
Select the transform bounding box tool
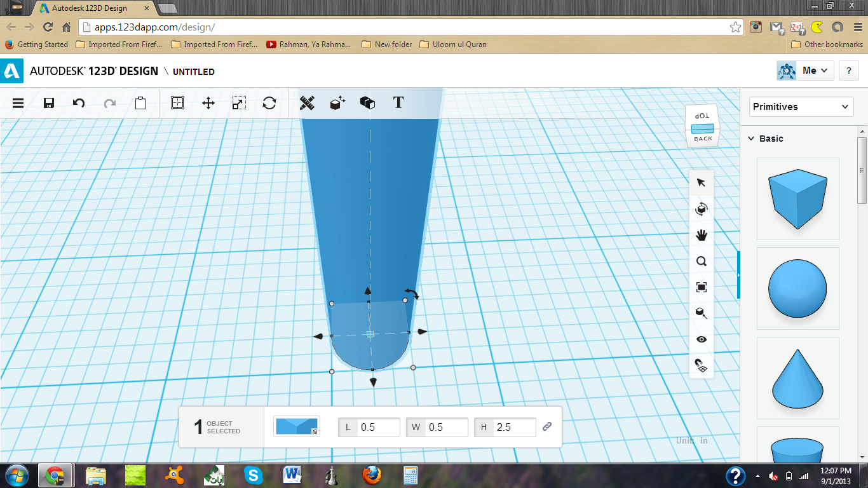click(x=177, y=103)
